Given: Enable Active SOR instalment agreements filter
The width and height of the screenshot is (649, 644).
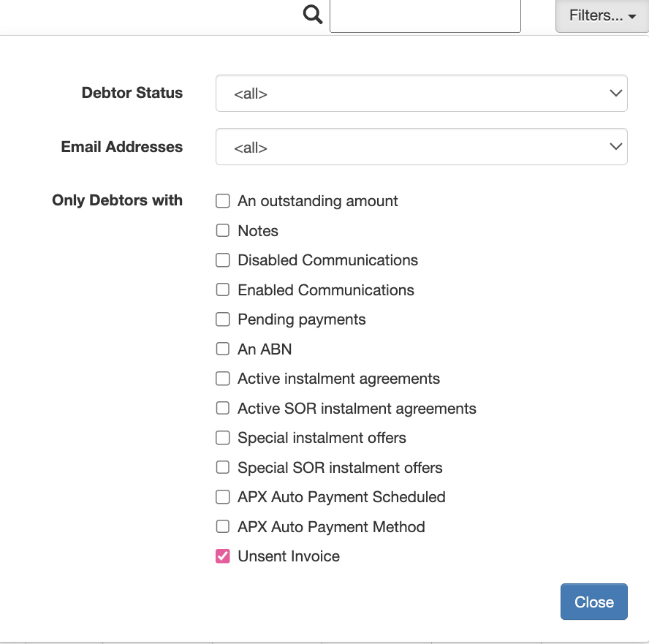Looking at the screenshot, I should pyautogui.click(x=222, y=408).
